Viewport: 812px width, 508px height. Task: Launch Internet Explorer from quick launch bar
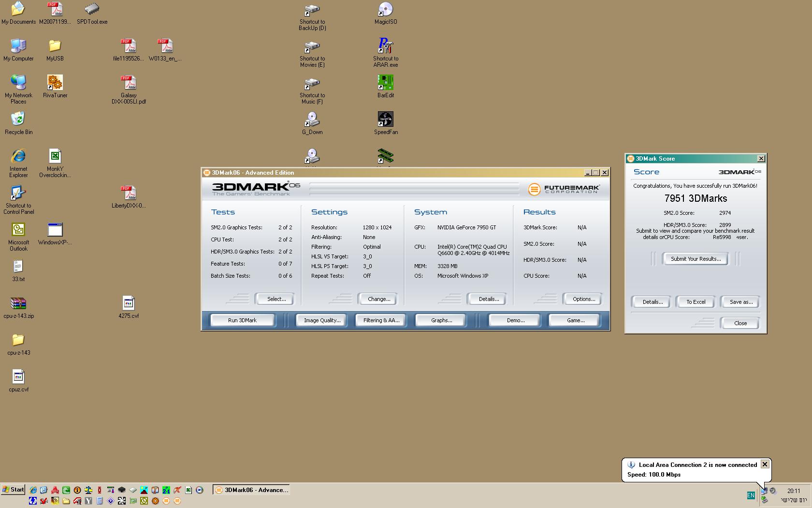[33, 490]
